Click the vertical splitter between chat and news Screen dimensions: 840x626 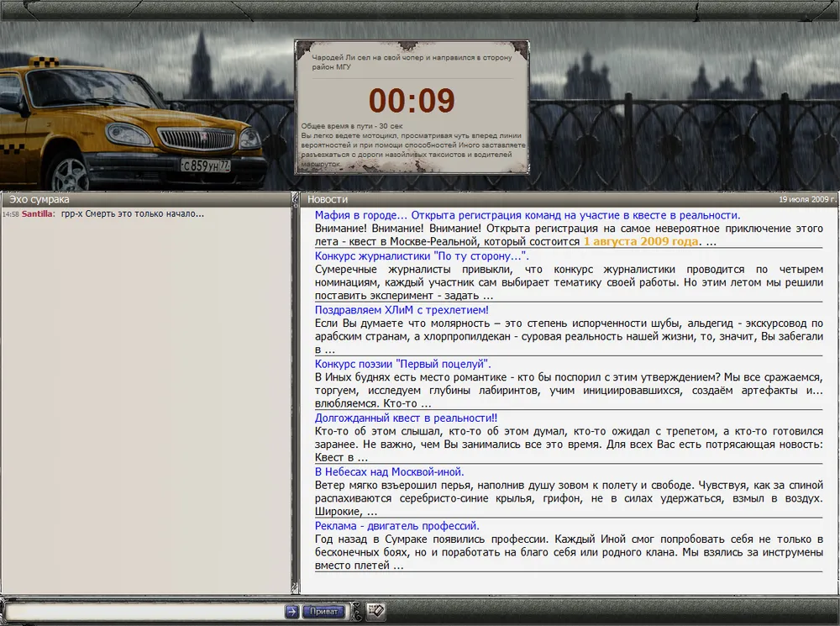pyautogui.click(x=295, y=395)
